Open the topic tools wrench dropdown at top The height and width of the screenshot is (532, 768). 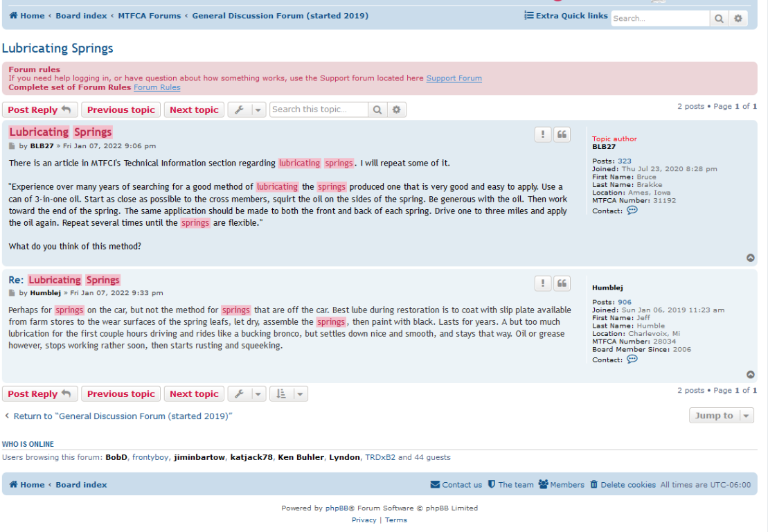point(247,109)
